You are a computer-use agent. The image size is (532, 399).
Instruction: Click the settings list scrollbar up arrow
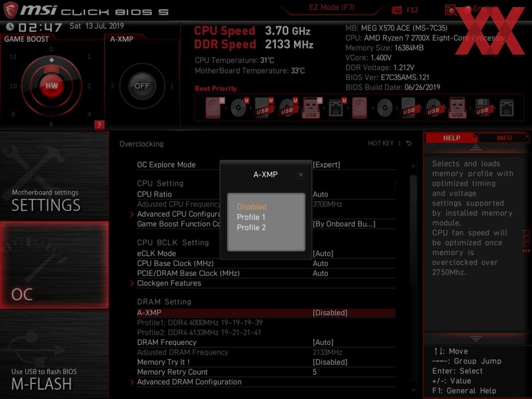click(413, 166)
